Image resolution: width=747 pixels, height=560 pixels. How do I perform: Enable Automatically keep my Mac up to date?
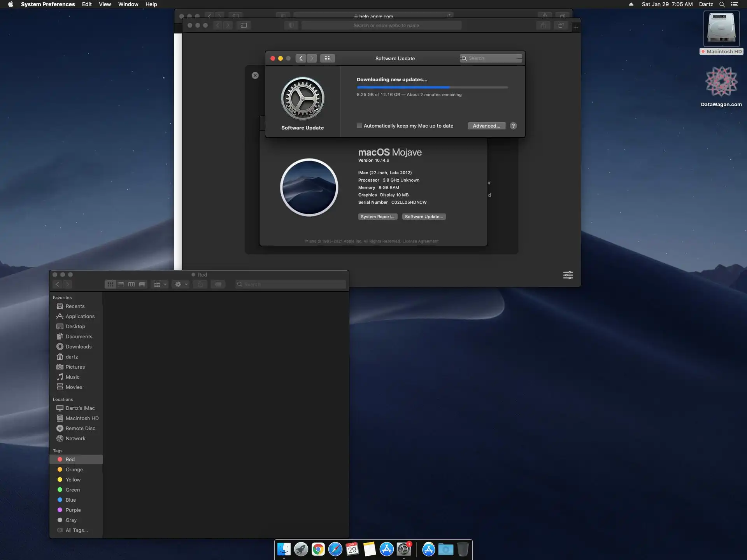point(359,126)
